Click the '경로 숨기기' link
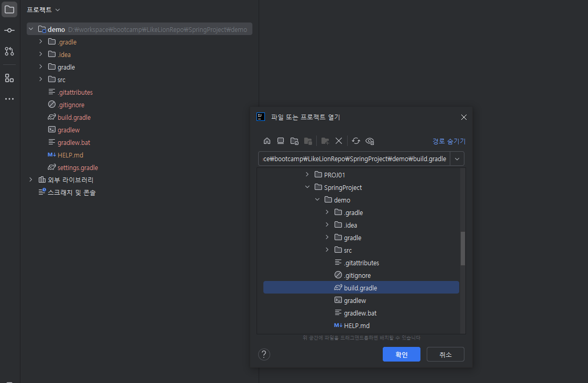 tap(449, 141)
